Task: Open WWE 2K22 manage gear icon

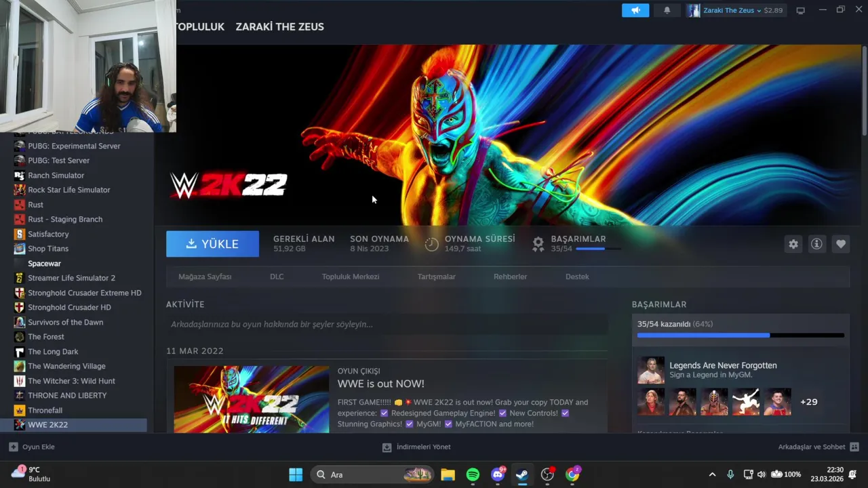Action: [793, 244]
